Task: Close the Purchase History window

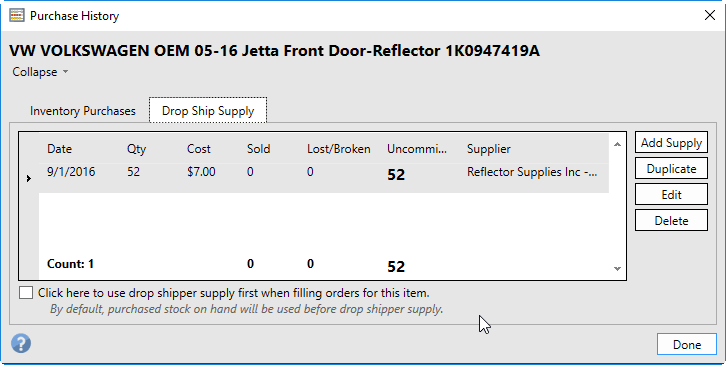Action: 709,15
